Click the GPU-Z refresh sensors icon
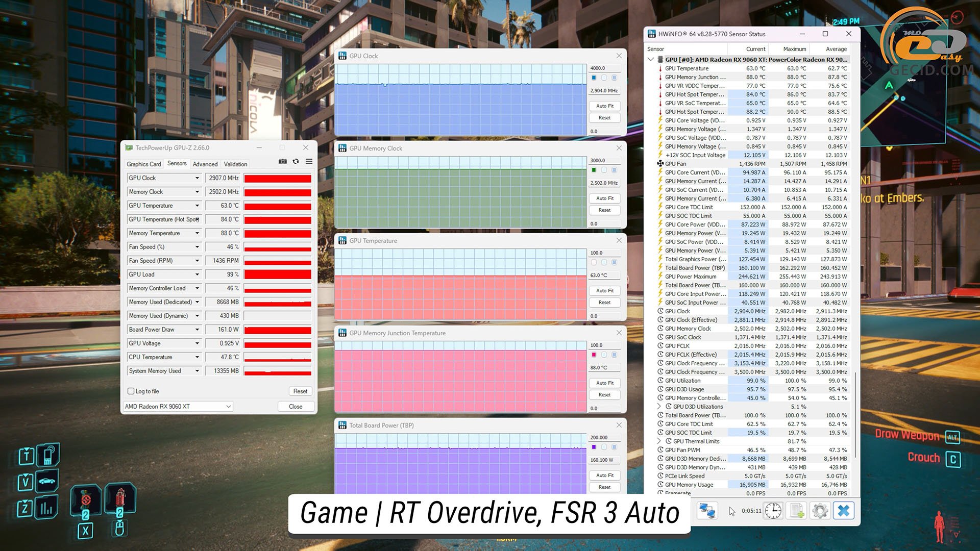Viewport: 980px width, 551px height. [x=296, y=162]
